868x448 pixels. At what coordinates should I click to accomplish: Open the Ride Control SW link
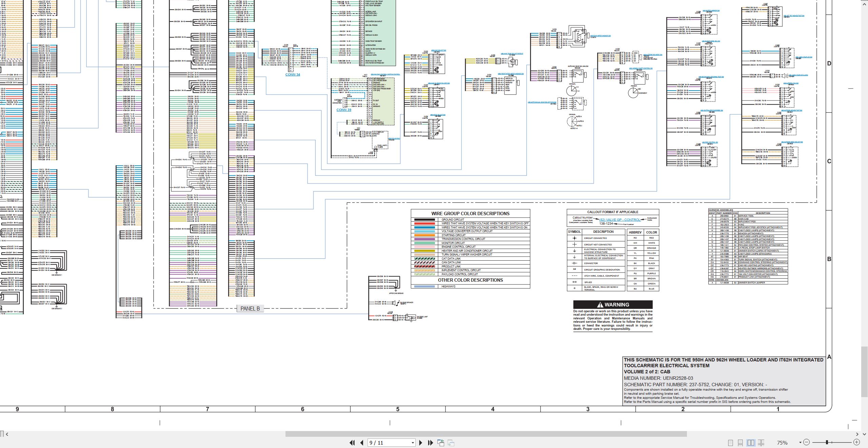point(710,143)
